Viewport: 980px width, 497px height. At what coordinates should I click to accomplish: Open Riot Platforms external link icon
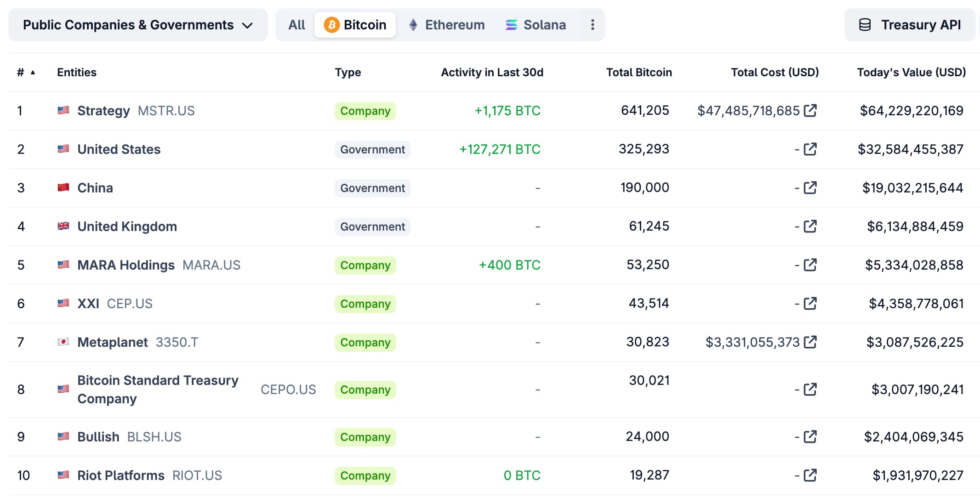pos(810,475)
